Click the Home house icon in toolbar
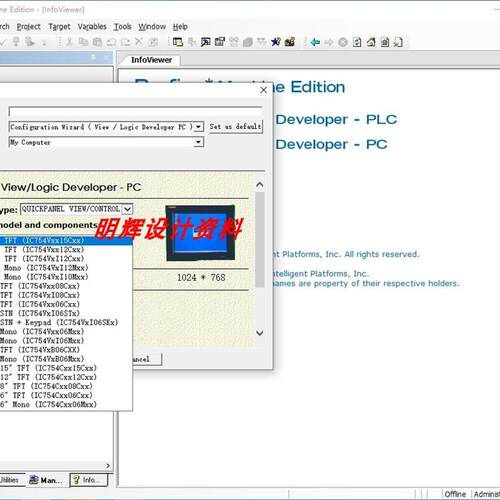Viewport: 500px width, 500px height. click(371, 42)
